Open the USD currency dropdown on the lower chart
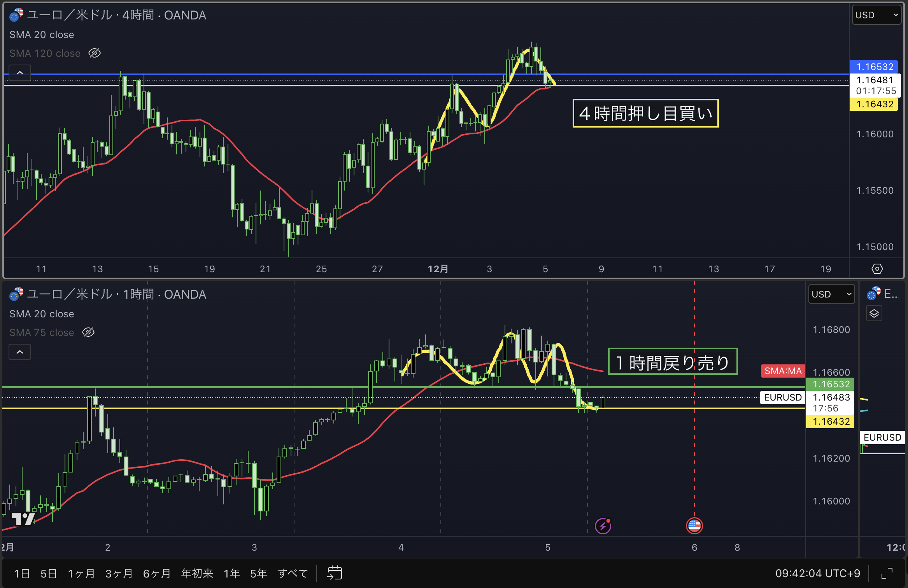The height and width of the screenshot is (588, 908). (x=831, y=294)
